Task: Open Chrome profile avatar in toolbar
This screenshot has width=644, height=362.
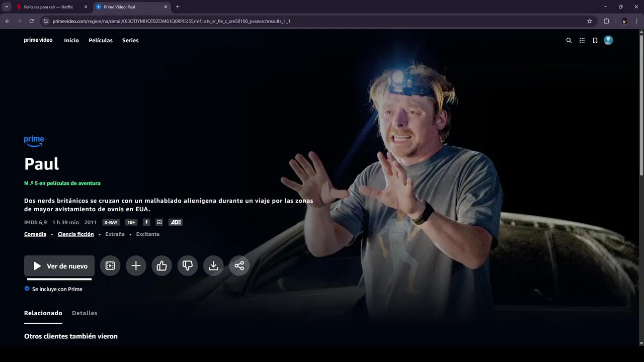Action: (x=624, y=21)
